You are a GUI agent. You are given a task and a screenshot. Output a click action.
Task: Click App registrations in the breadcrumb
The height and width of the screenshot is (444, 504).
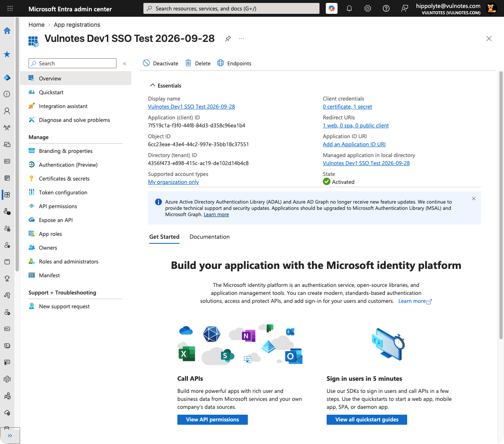pos(77,25)
